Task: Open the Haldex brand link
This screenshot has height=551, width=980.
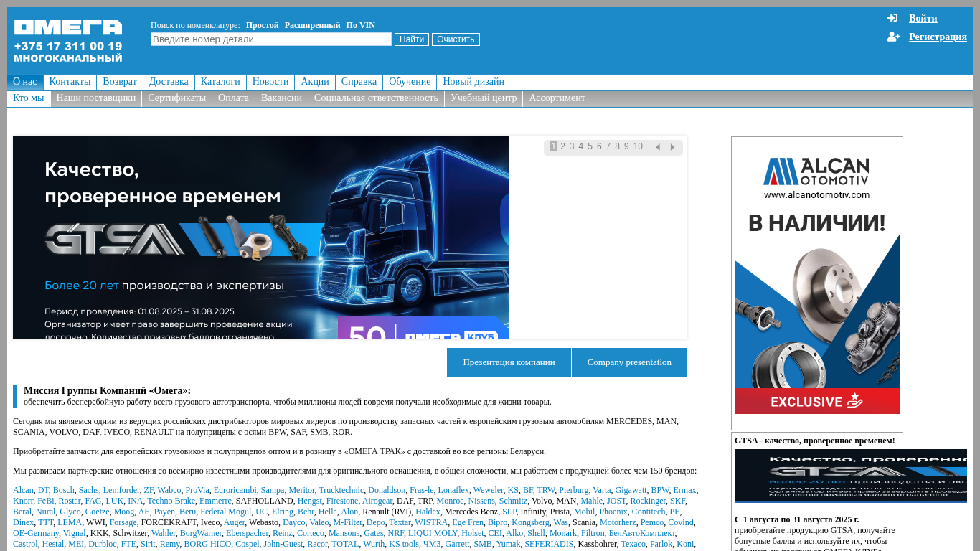Action: [x=428, y=512]
